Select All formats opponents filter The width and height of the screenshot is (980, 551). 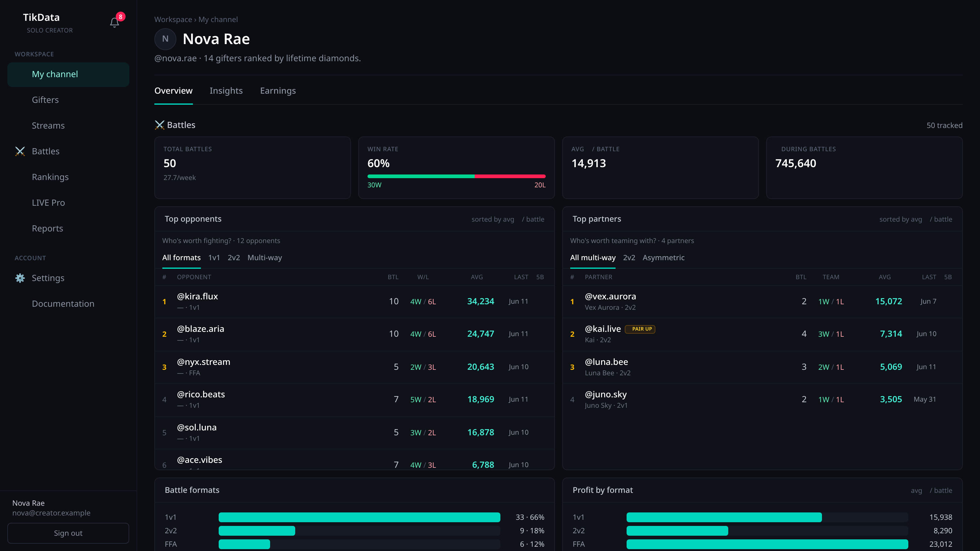tap(182, 258)
